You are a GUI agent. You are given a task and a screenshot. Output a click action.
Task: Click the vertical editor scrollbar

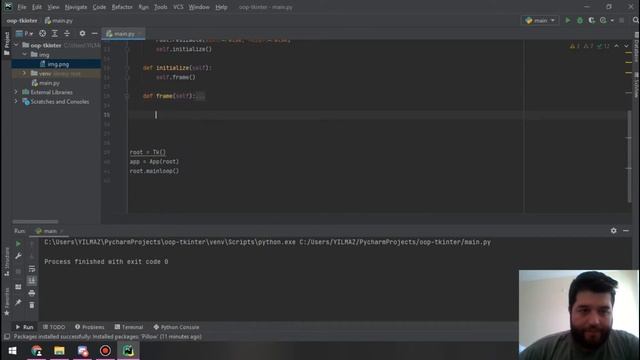pyautogui.click(x=629, y=156)
